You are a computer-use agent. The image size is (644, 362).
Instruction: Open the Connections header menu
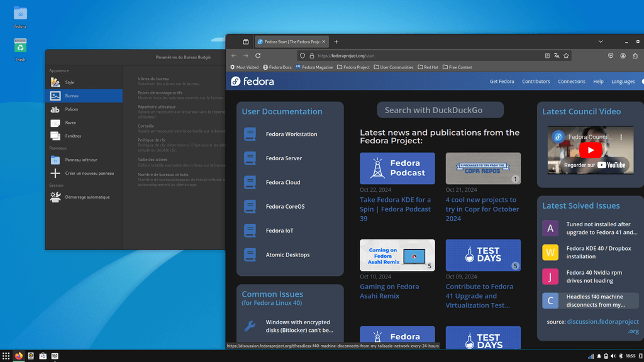[x=571, y=82]
